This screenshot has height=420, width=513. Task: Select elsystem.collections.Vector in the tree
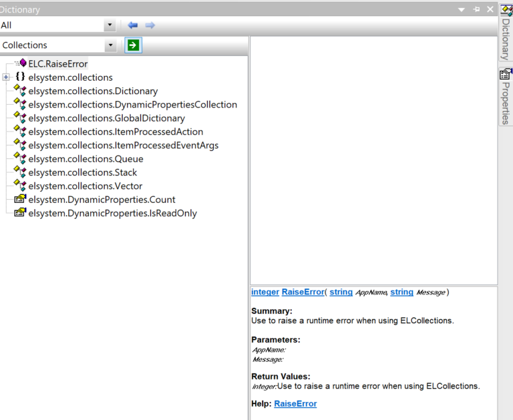pyautogui.click(x=85, y=186)
